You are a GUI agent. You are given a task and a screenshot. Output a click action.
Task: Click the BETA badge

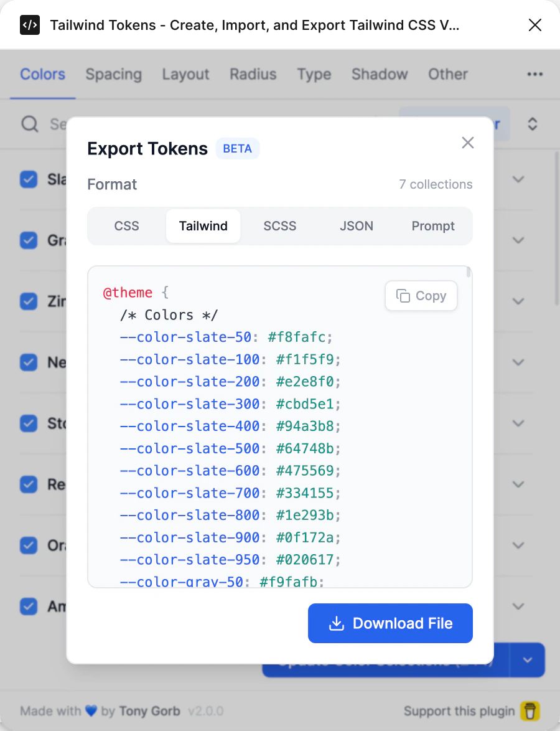tap(237, 149)
